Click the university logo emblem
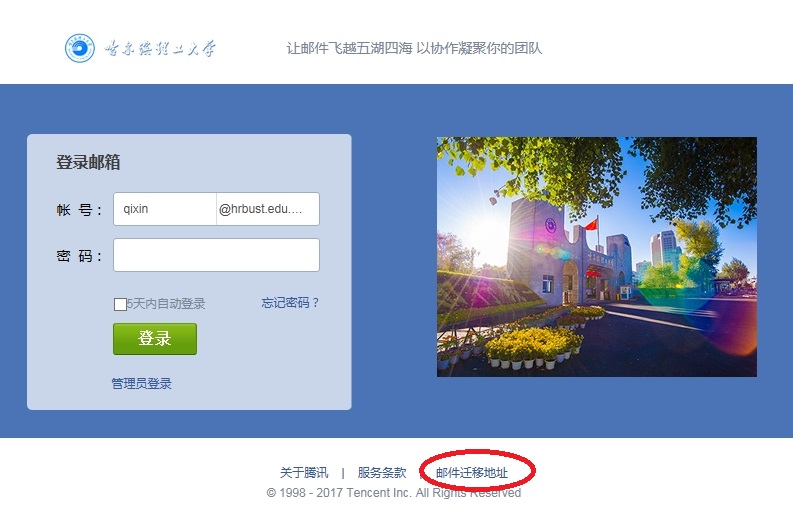The width and height of the screenshot is (793, 507). coord(79,48)
